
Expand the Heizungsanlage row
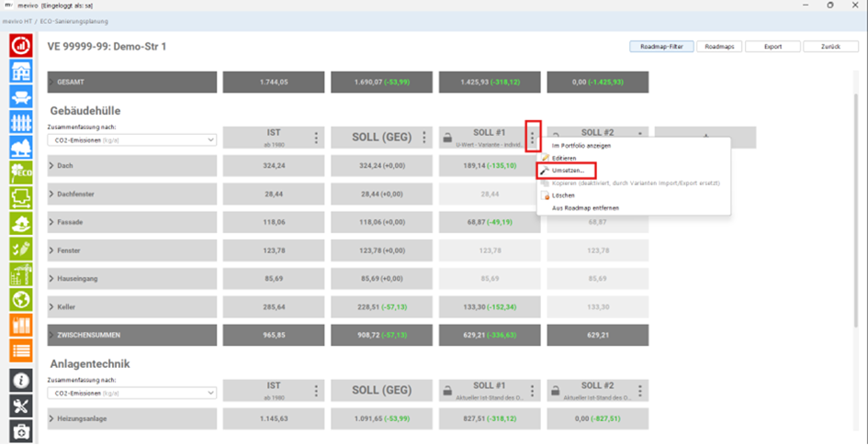51,418
